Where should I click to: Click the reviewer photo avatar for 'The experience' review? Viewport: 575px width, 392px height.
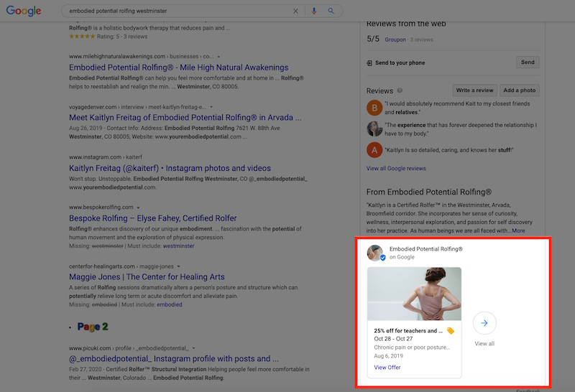pyautogui.click(x=374, y=129)
